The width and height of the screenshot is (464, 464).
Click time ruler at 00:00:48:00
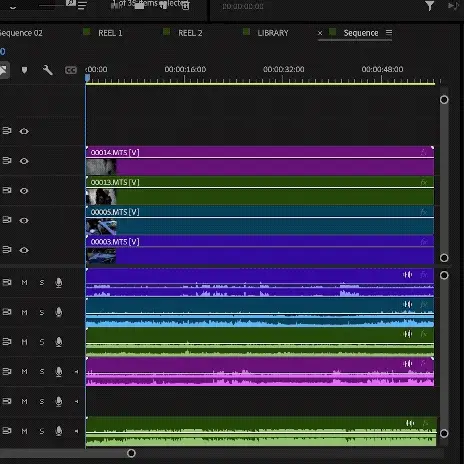coord(382,69)
